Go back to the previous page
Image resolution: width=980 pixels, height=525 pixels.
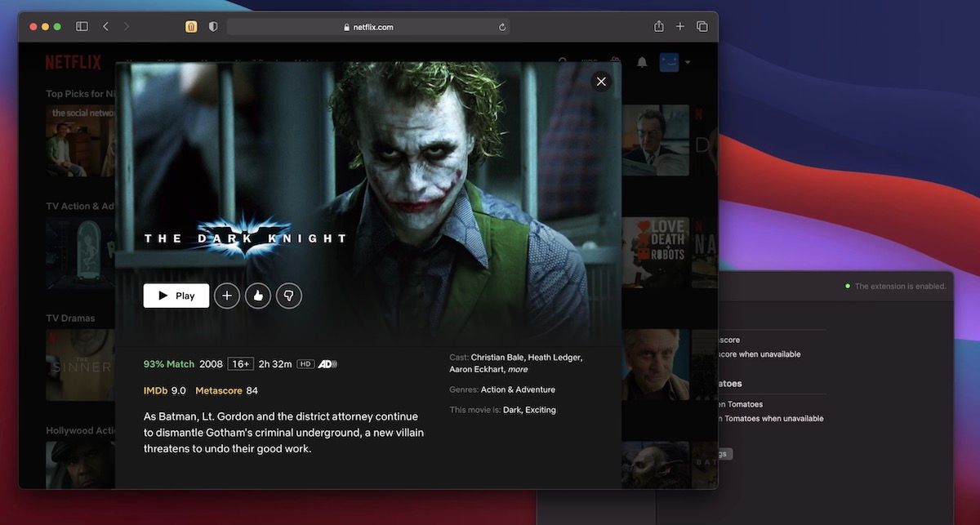pyautogui.click(x=105, y=27)
